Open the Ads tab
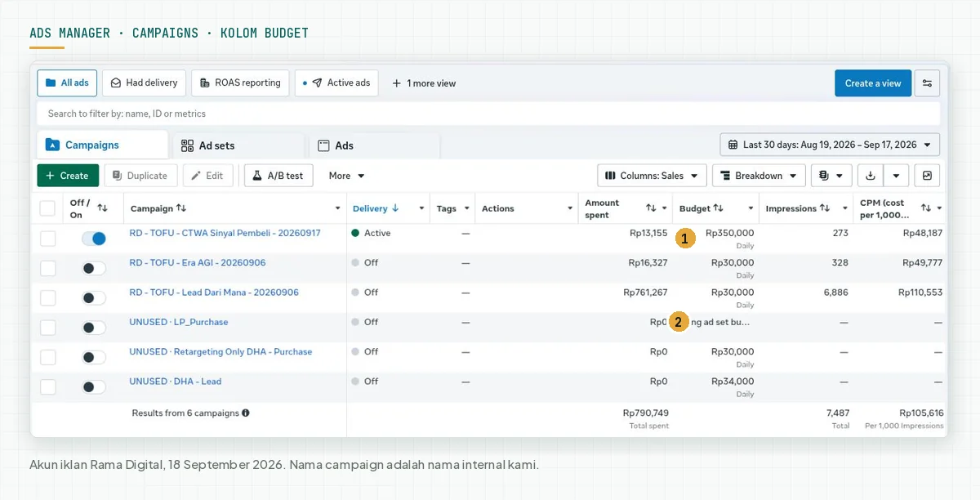Screen dimensions: 980x500 (375, 145)
